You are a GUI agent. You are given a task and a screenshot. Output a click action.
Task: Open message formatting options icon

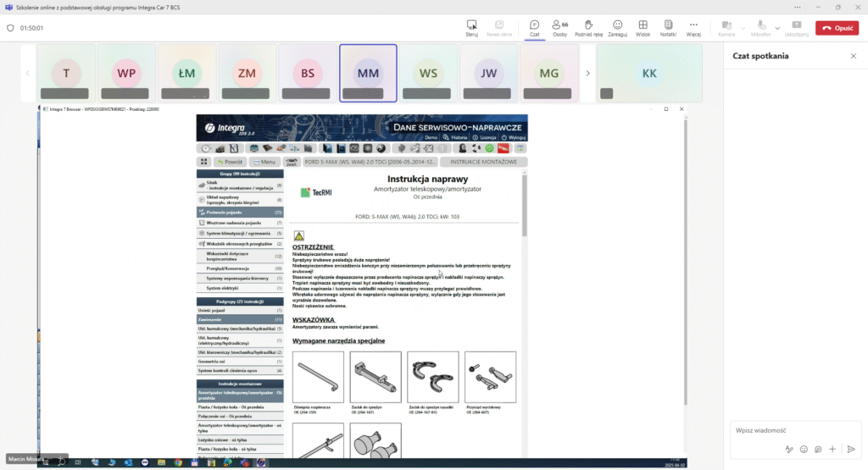[x=789, y=449]
